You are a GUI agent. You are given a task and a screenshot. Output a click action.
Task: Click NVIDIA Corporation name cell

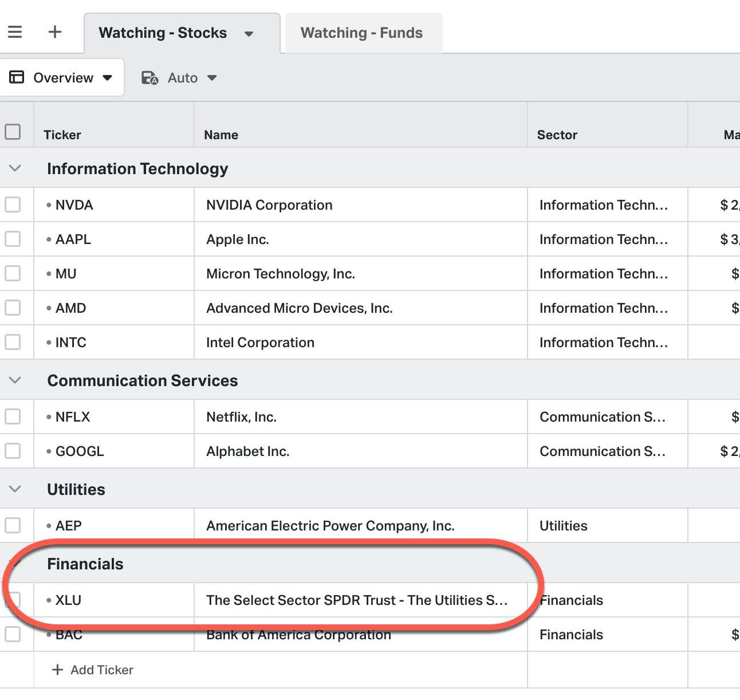[x=361, y=205]
